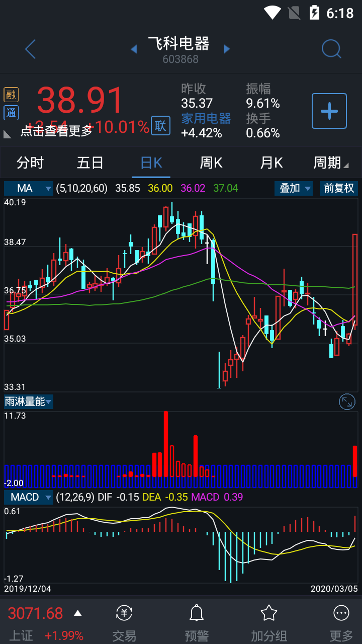Tap the 换手 0.66% value

click(x=263, y=133)
